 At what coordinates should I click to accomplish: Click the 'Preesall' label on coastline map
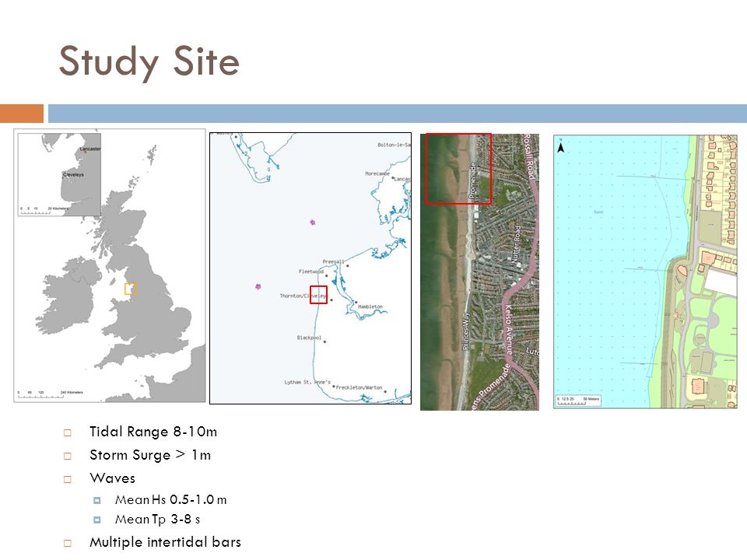[333, 262]
